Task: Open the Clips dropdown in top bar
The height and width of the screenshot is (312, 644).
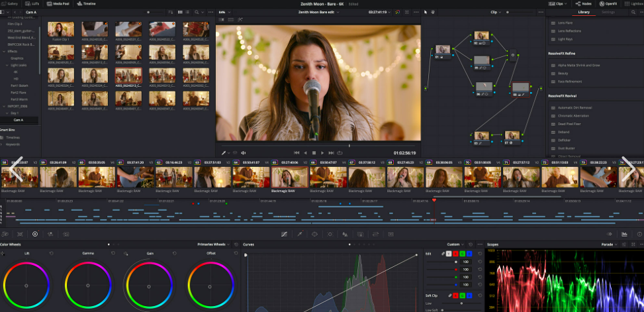Action: pos(558,3)
